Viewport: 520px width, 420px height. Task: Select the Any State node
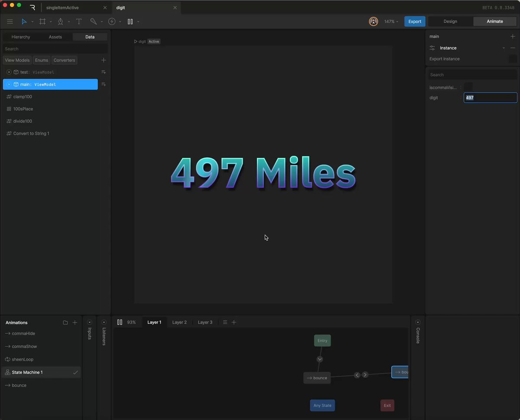click(x=322, y=406)
